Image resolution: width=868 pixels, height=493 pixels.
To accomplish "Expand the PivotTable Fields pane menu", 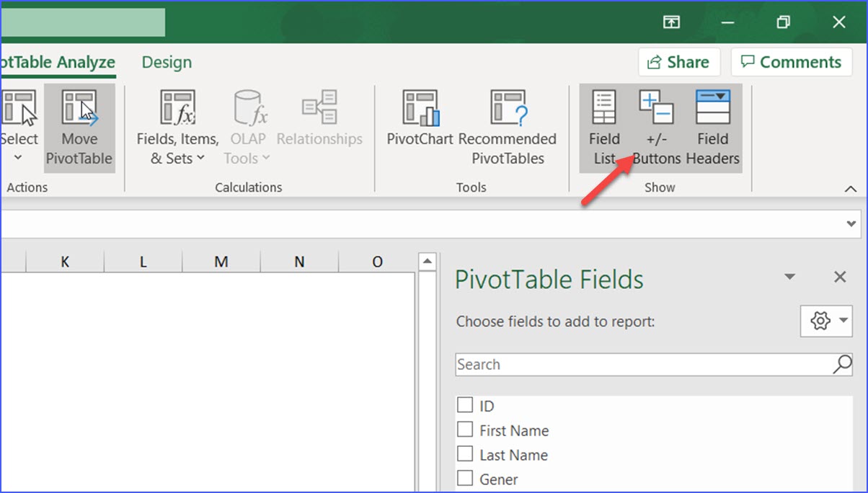I will (790, 277).
